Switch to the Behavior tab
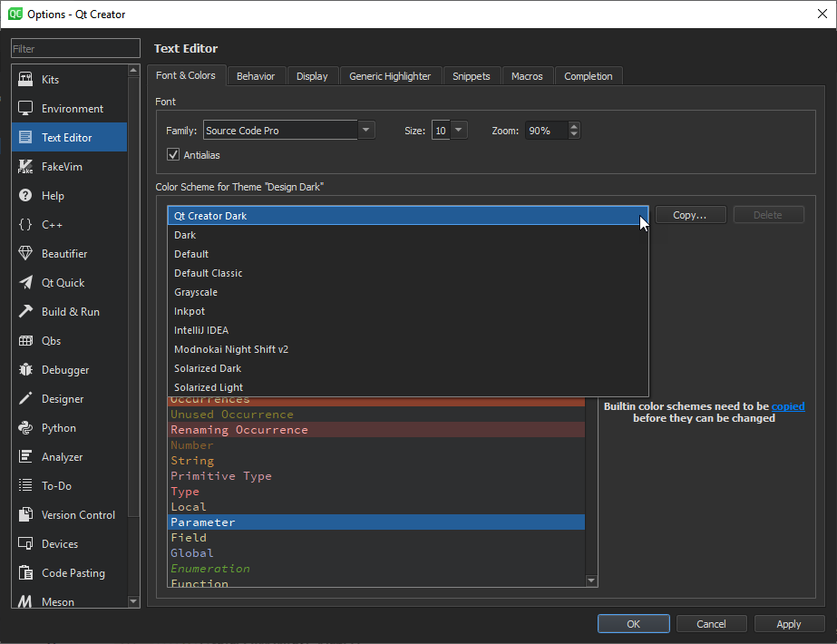Viewport: 837px width, 644px height. [256, 76]
